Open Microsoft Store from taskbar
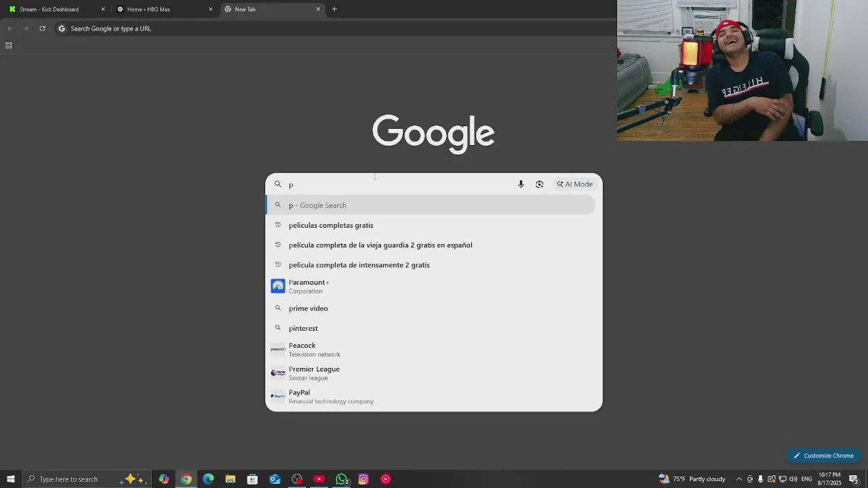 tap(252, 479)
